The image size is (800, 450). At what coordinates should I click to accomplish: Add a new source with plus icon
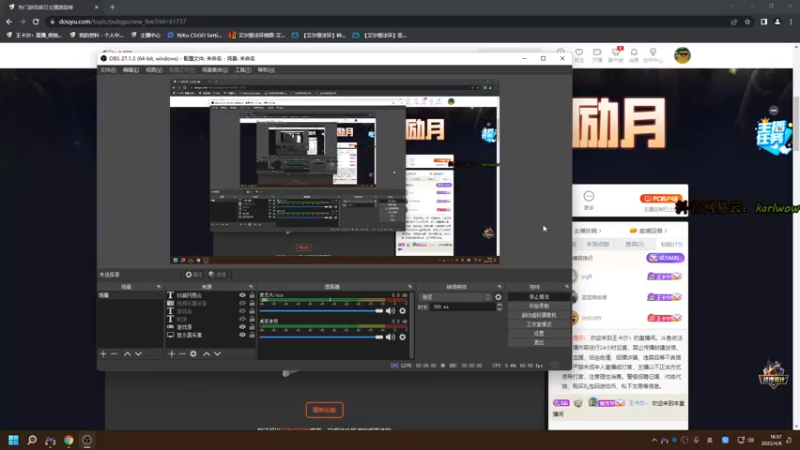point(171,354)
